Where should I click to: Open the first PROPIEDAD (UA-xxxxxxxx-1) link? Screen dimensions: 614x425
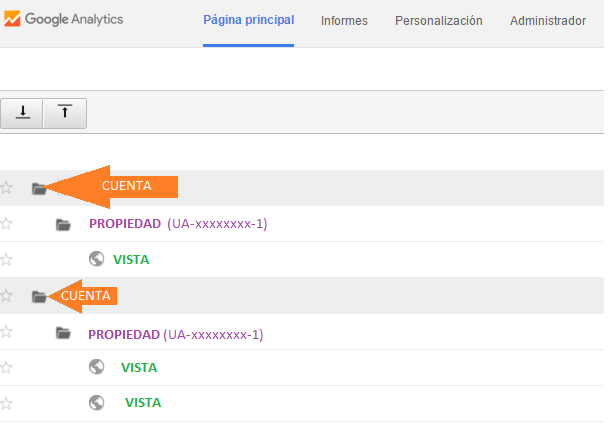click(x=177, y=224)
